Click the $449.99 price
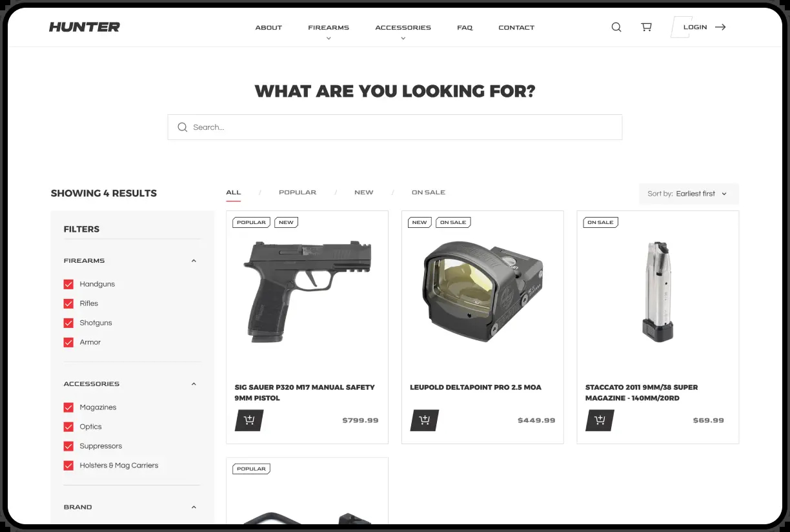 tap(536, 420)
